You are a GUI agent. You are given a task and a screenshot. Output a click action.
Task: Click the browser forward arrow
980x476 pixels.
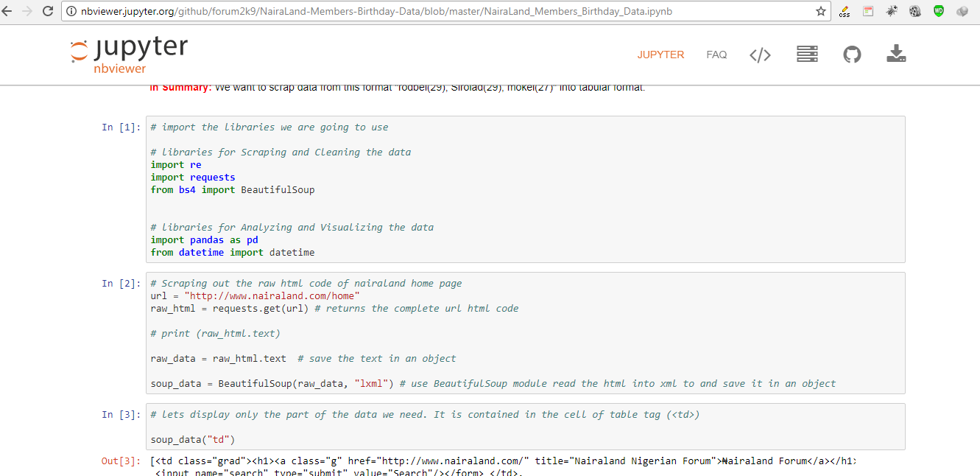(x=30, y=11)
